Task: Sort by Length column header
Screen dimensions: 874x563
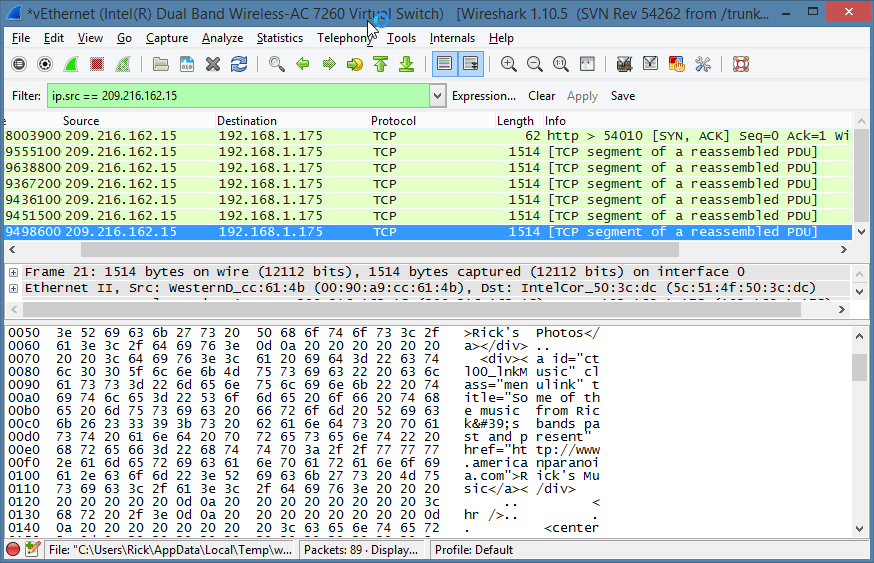Action: coord(519,121)
